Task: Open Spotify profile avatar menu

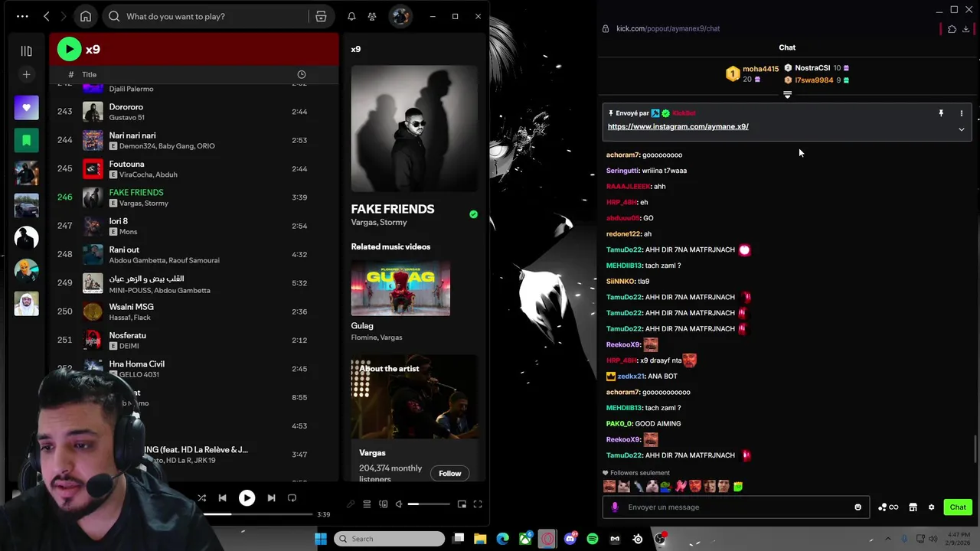Action: point(400,16)
